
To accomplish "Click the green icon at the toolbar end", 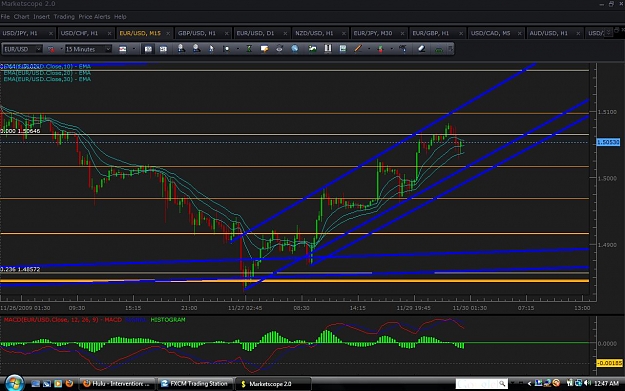I will coord(439,49).
